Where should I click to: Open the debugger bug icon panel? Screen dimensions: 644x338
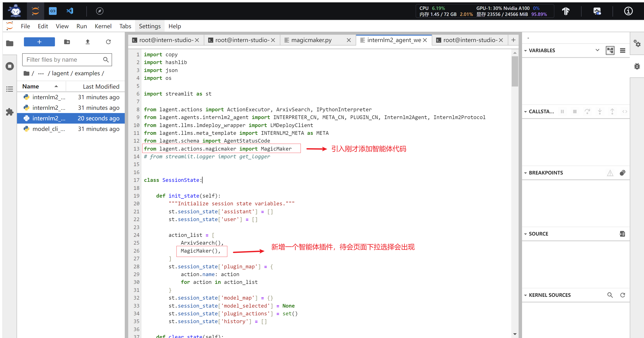[x=637, y=66]
